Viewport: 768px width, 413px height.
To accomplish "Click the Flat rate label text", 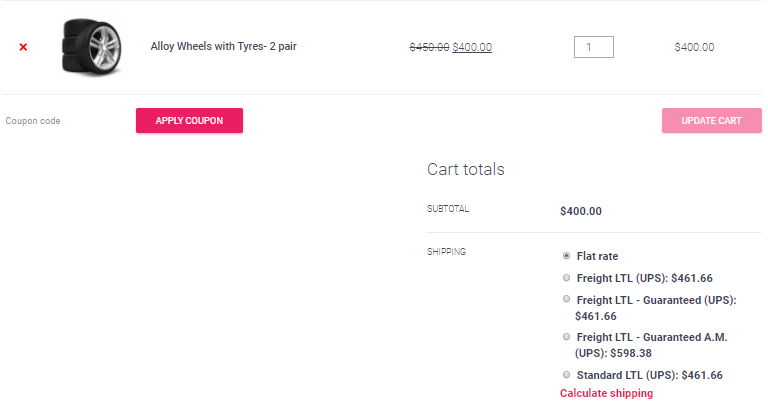I will (x=597, y=256).
